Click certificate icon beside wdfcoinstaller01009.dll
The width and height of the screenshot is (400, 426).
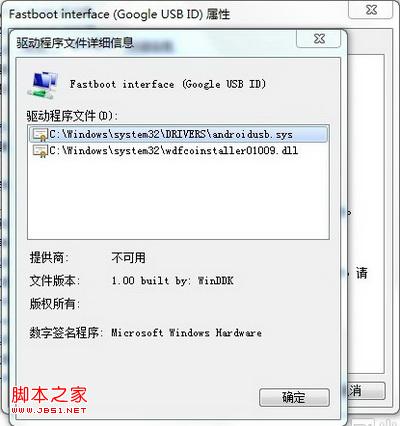[40, 151]
